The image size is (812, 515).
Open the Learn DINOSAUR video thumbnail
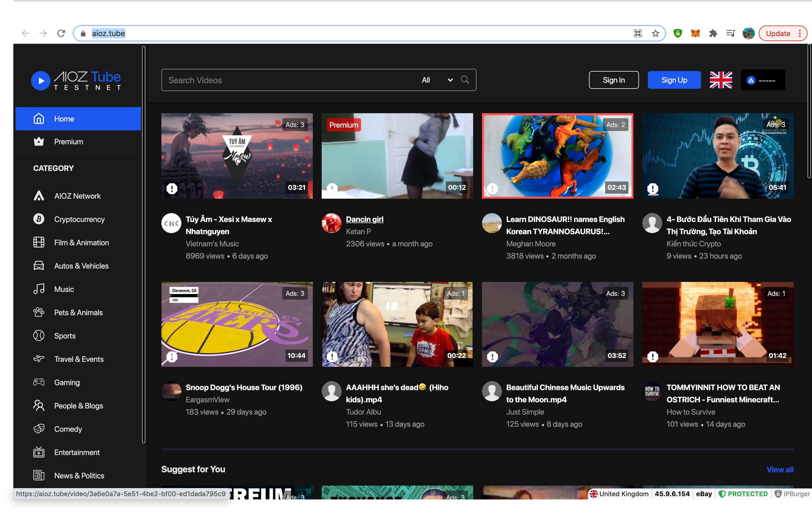[557, 156]
